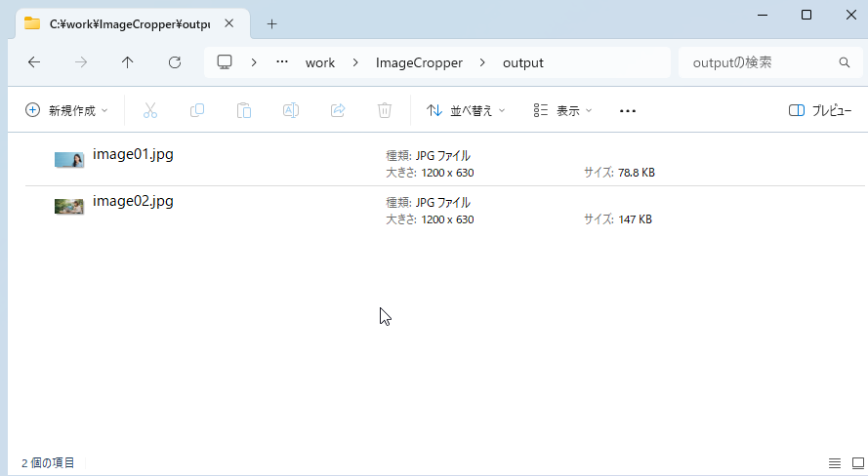Click the Up directory arrow
This screenshot has width=868, height=476.
coord(128,62)
